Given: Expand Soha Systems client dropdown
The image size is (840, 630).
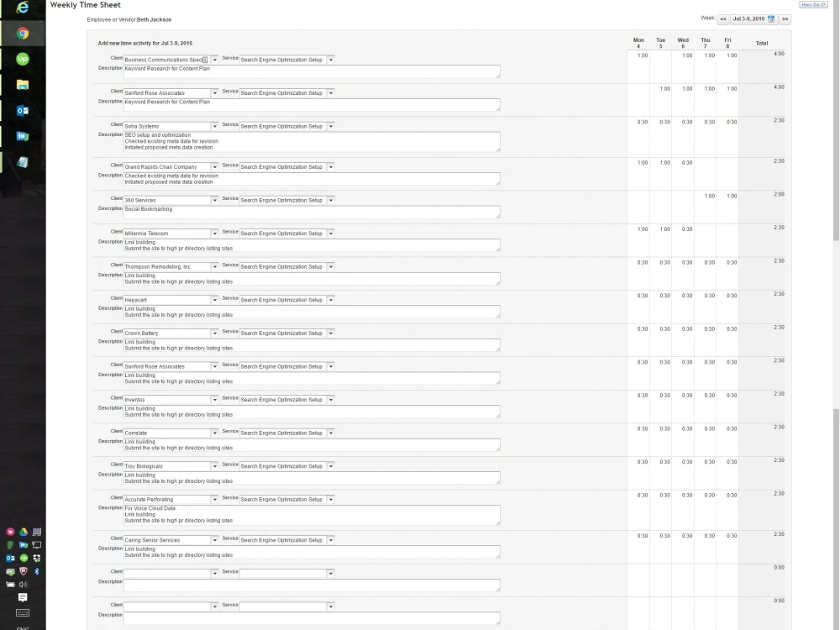Looking at the screenshot, I should pos(215,127).
